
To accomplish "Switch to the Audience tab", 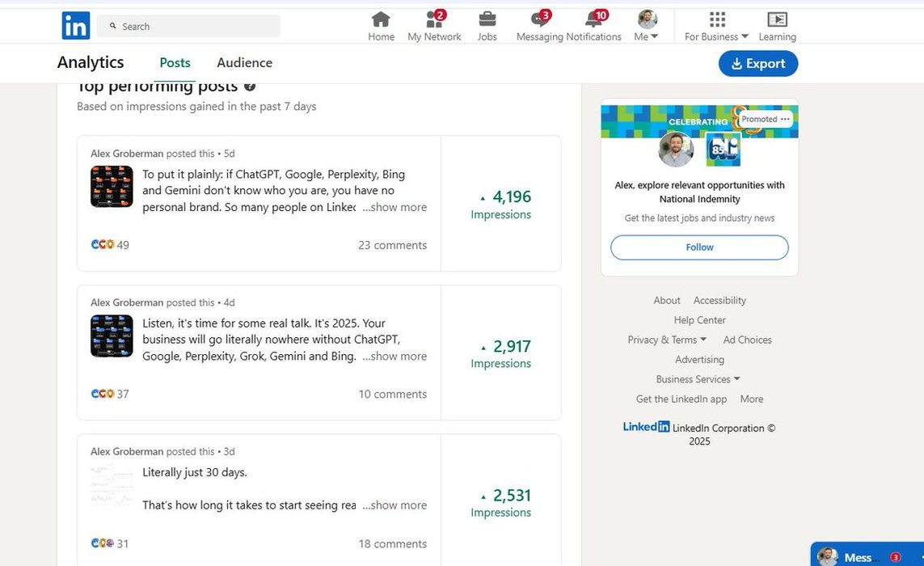I will click(x=244, y=63).
